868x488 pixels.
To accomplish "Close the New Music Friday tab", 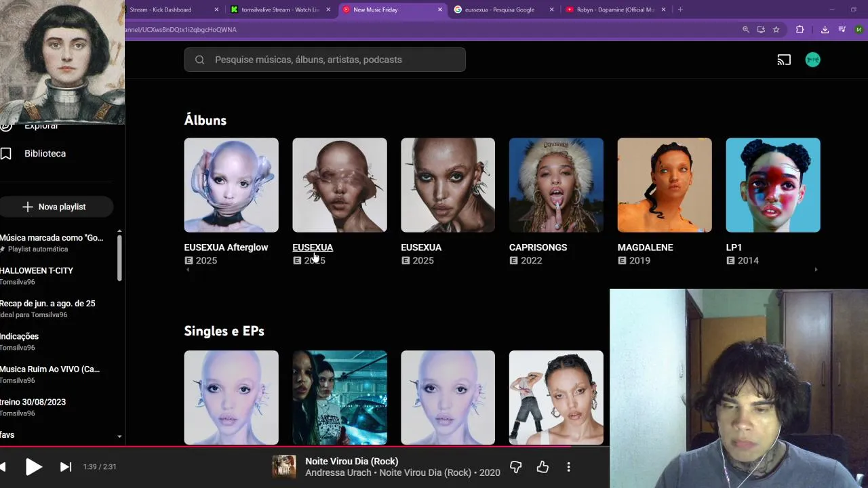I will click(440, 9).
